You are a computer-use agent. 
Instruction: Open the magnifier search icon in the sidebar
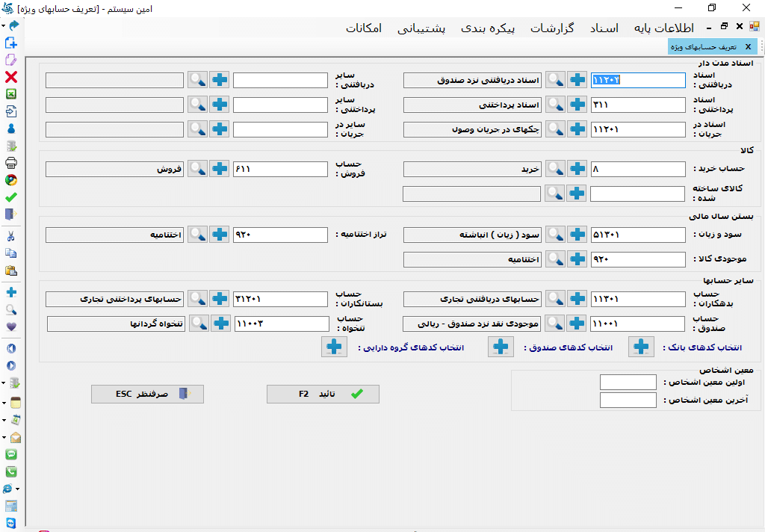tap(12, 308)
